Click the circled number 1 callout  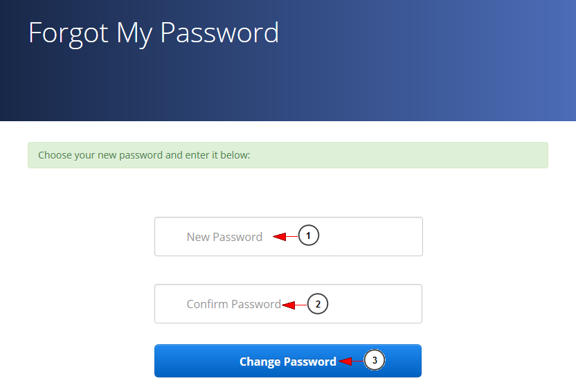coord(309,236)
